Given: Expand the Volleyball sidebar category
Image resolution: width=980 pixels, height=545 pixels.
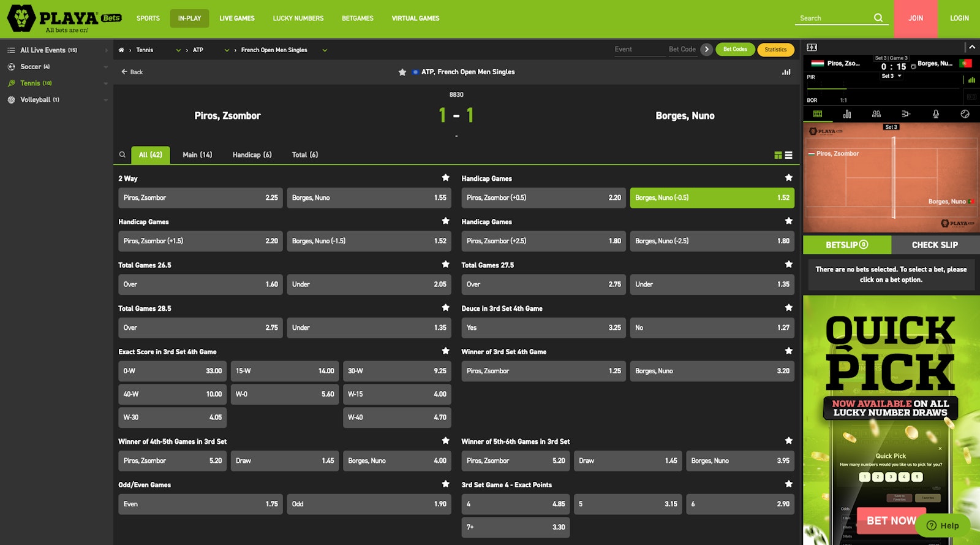Looking at the screenshot, I should [106, 100].
